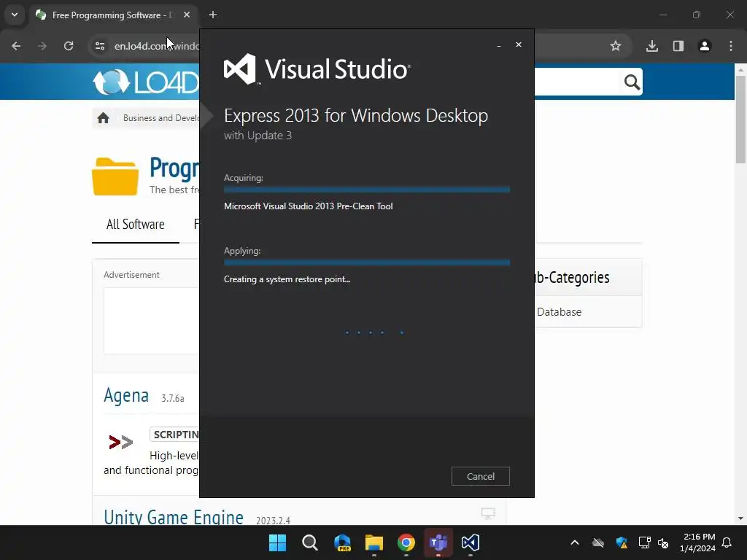
Task: Bookmark this page with star icon
Action: [x=616, y=46]
